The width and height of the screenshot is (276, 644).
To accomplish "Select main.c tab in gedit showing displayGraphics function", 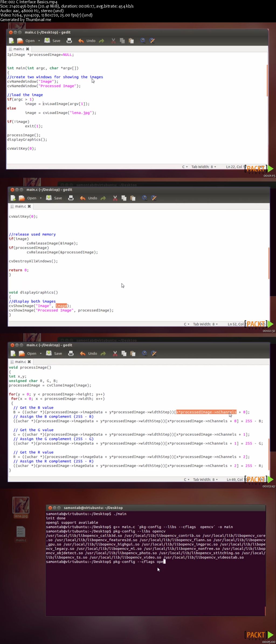I will [x=20, y=206].
